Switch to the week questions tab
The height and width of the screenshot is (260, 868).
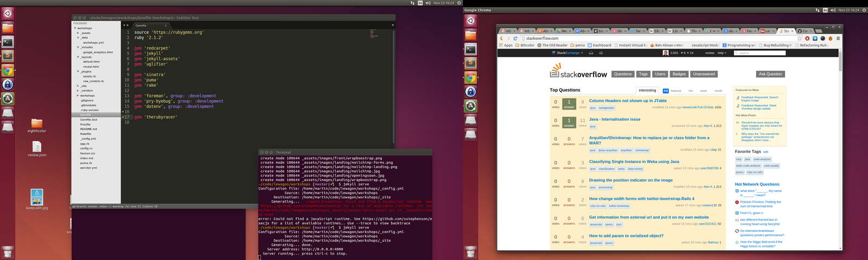704,91
